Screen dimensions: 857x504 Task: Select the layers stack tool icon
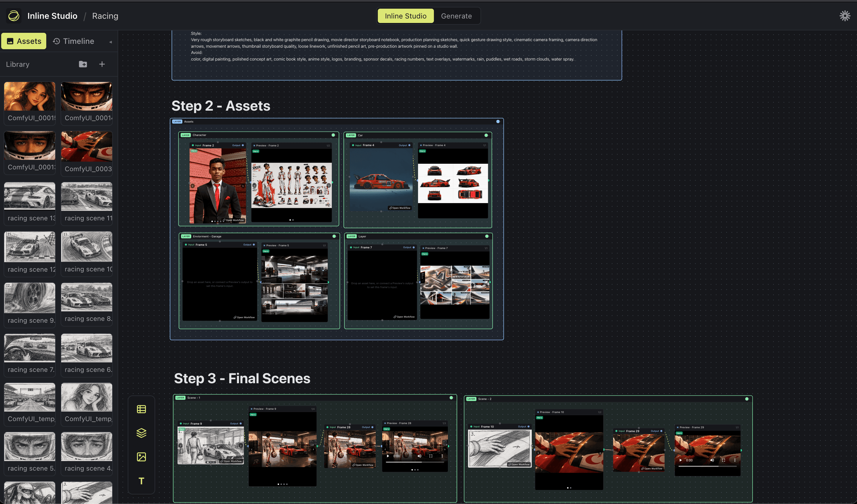[x=141, y=433]
